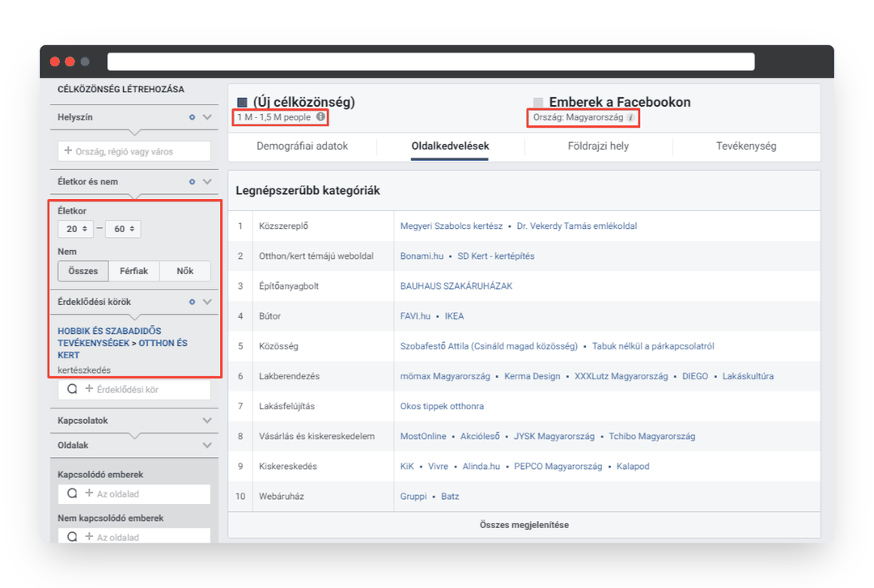Image resolution: width=874 pixels, height=588 pixels.
Task: Open PEPCO Magyarország link
Action: click(x=558, y=467)
